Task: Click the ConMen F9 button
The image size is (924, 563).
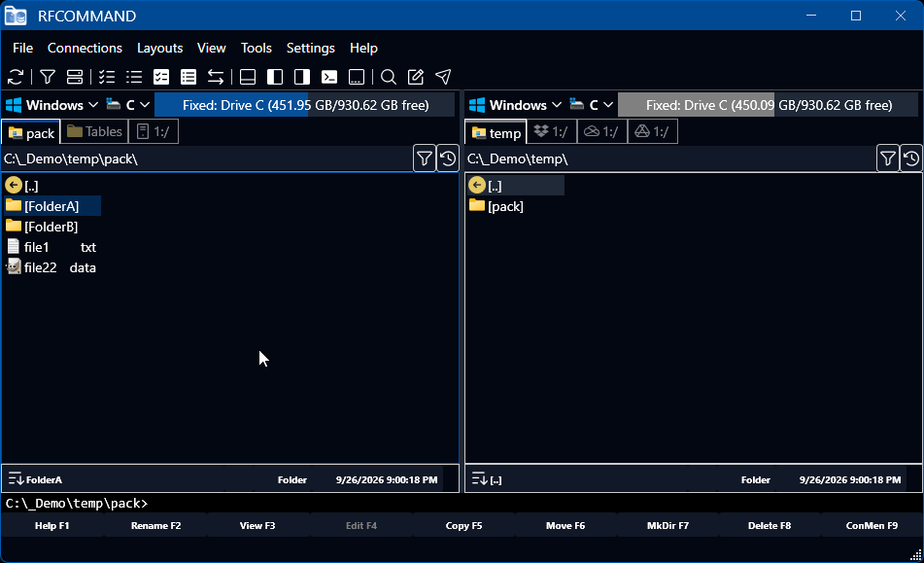Action: [x=873, y=525]
